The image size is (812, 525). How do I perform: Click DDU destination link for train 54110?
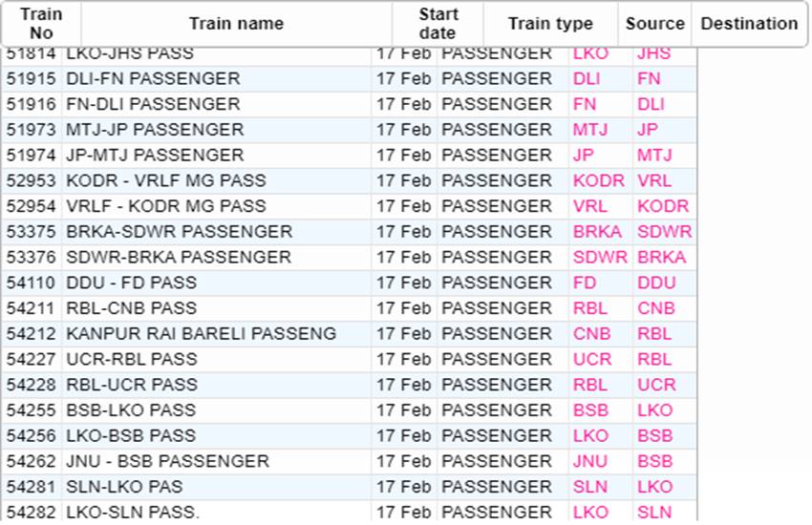(x=656, y=283)
